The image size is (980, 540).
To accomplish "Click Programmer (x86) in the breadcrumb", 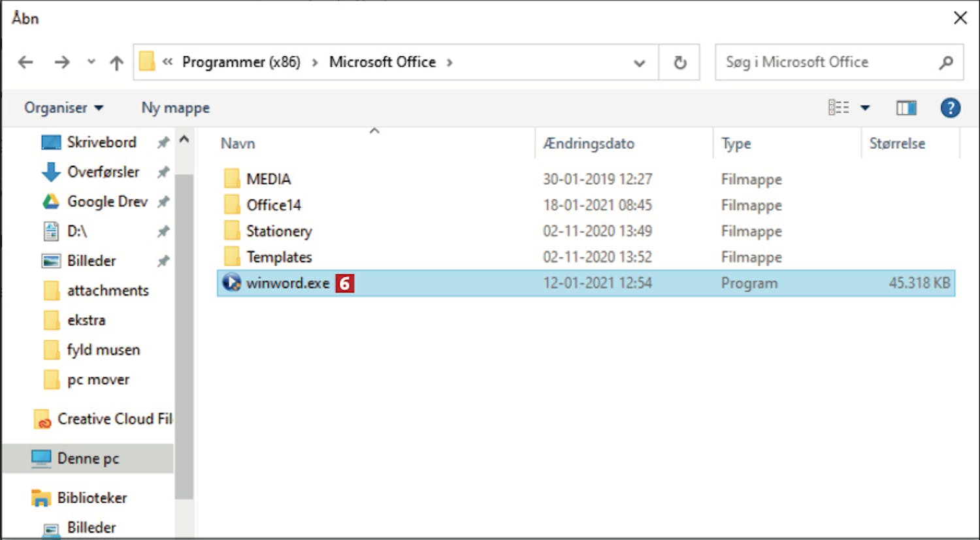I will [x=241, y=62].
